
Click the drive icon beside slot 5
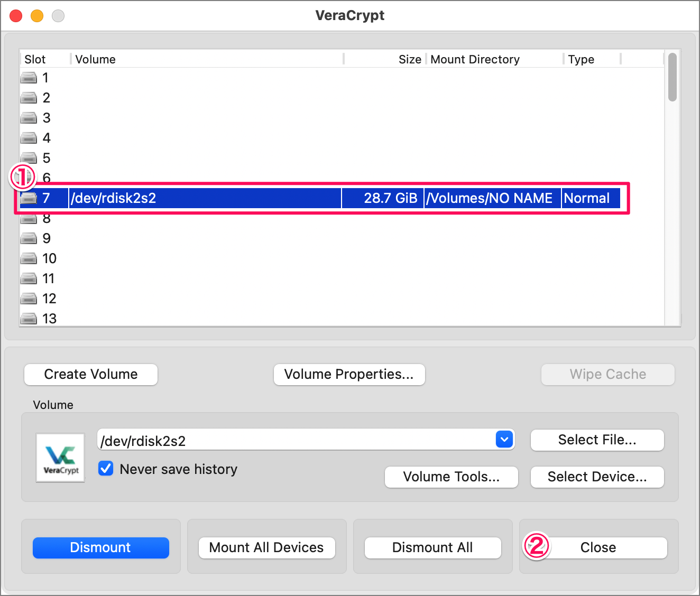coord(29,157)
